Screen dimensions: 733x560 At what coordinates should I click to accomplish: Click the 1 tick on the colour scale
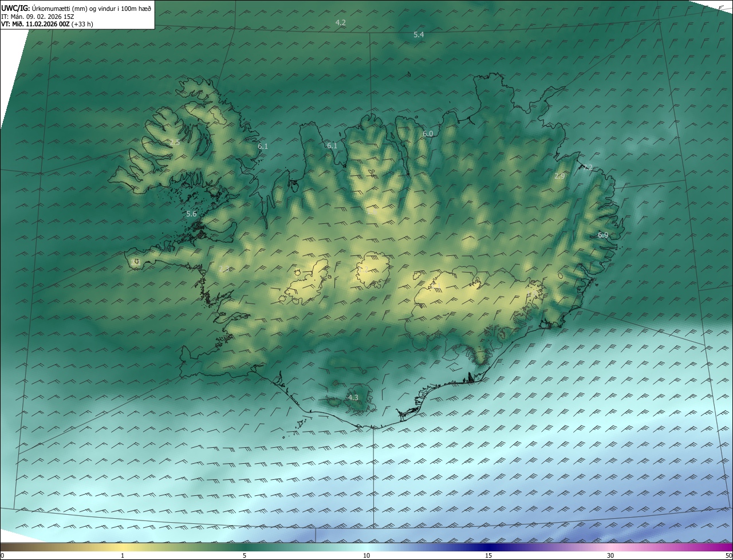click(123, 556)
